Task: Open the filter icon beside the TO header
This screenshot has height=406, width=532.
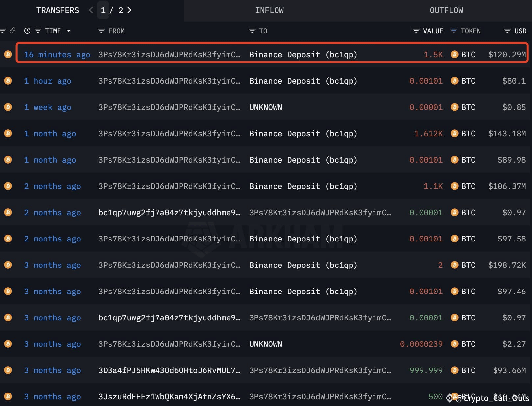Action: coord(252,31)
